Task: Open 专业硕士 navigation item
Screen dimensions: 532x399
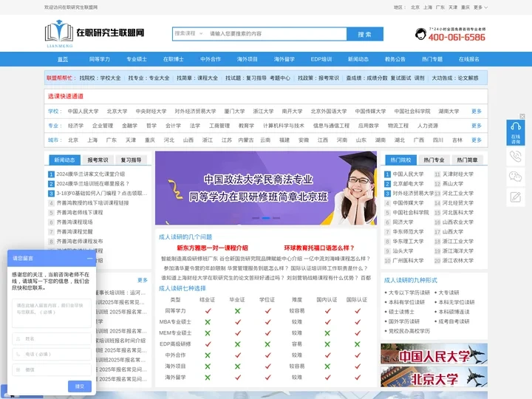Action: click(137, 59)
